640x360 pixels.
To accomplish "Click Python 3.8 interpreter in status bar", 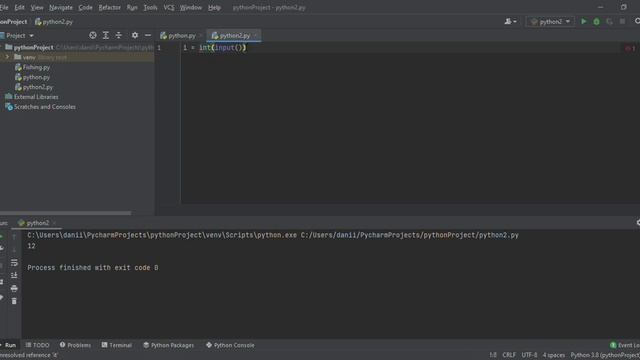I will point(605,355).
